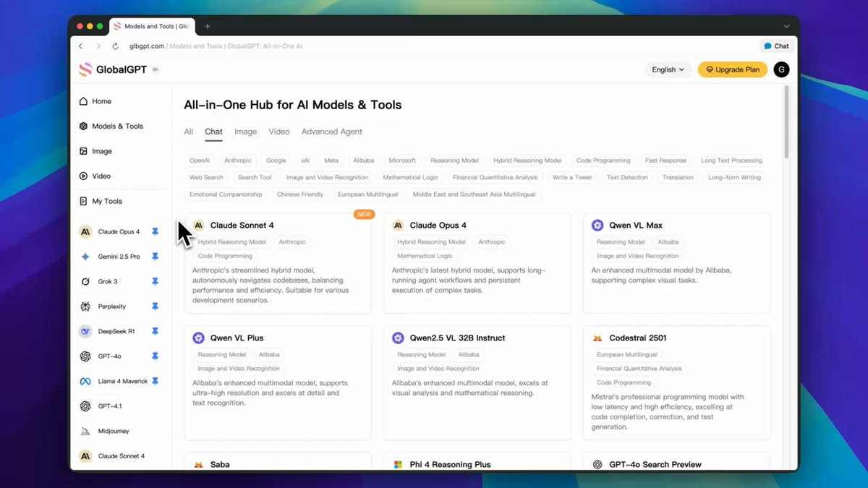Filter by the OpenAI tag
The image size is (868, 488).
click(200, 160)
